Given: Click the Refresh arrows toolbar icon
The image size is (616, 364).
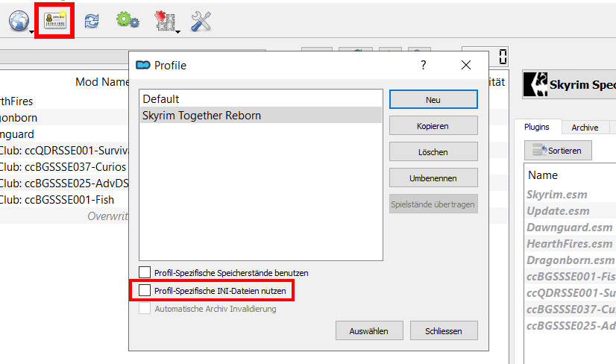Looking at the screenshot, I should [92, 21].
